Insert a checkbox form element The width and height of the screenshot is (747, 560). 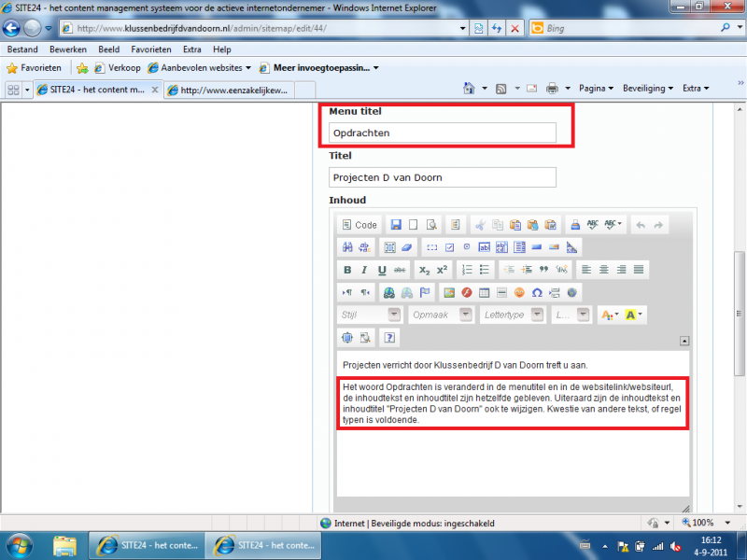tap(449, 247)
